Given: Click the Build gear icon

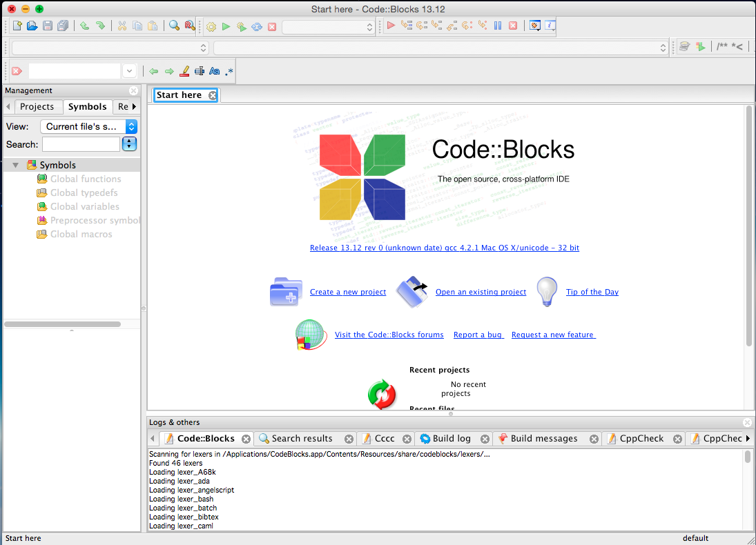Looking at the screenshot, I should [211, 26].
